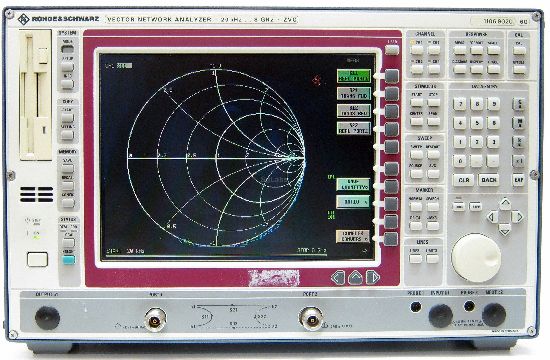Tap numeric key 0
The image size is (550, 360).
pos(460,161)
